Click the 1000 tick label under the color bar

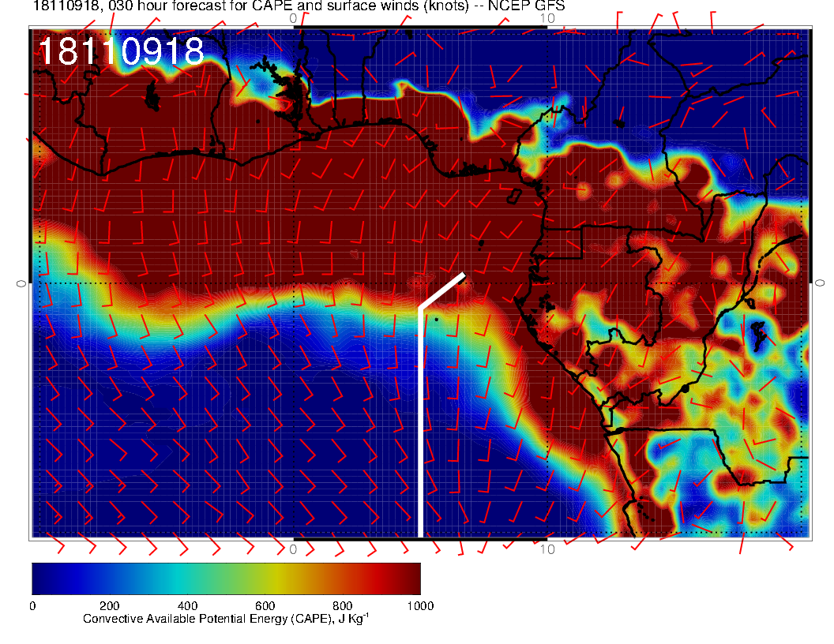[420, 606]
